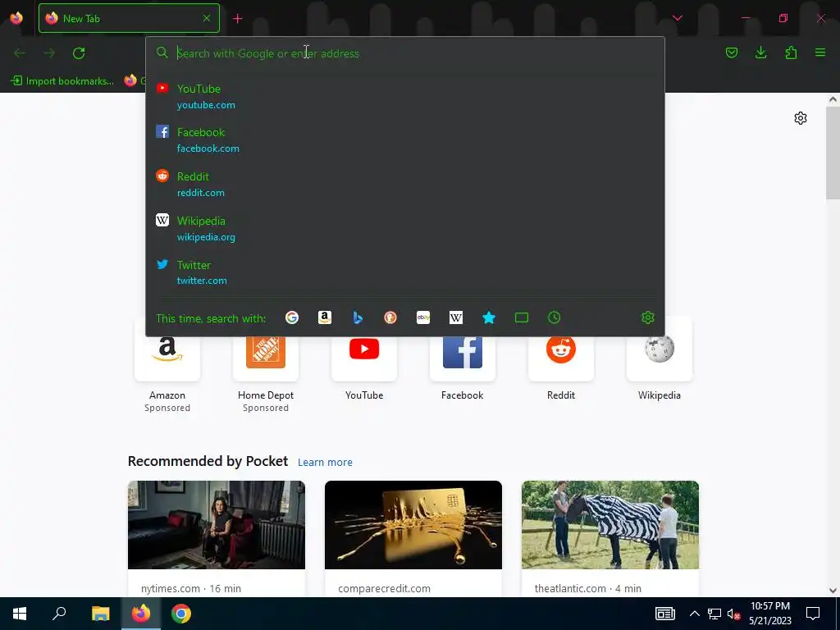Search this time with Amazon
Image resolution: width=840 pixels, height=630 pixels.
tap(325, 317)
